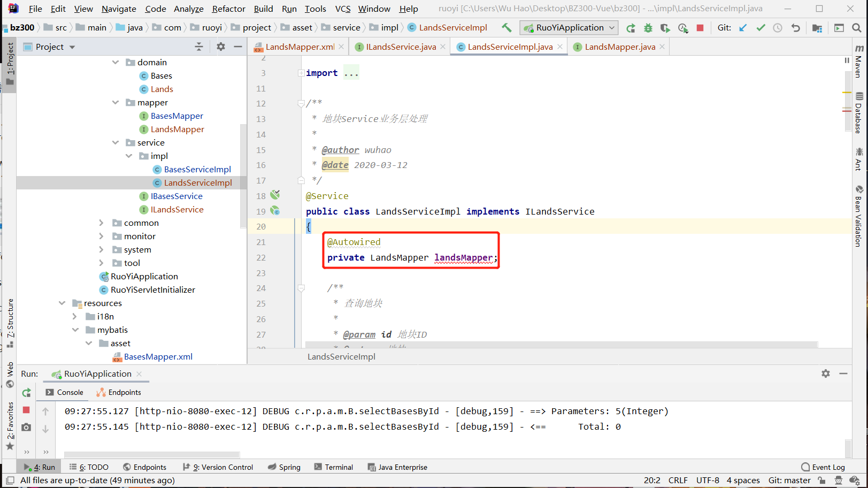Open the Bean Validation tool window
868x488 pixels.
[x=859, y=216]
